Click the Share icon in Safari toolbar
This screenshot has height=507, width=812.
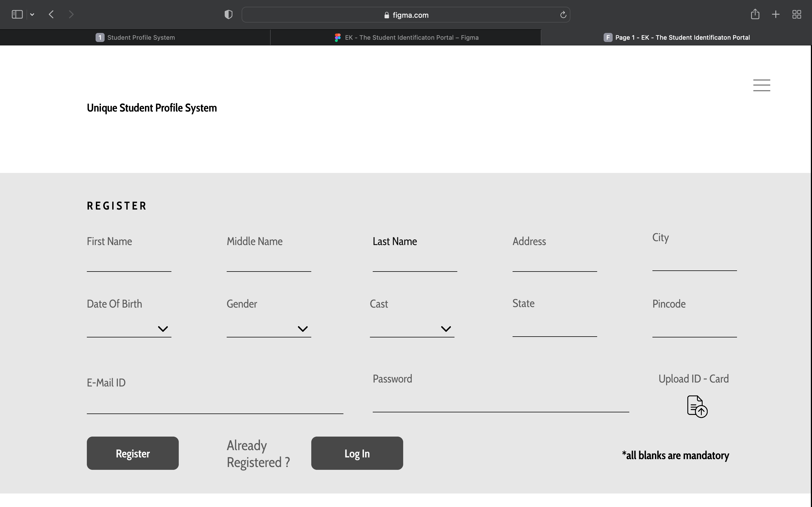[x=755, y=14]
